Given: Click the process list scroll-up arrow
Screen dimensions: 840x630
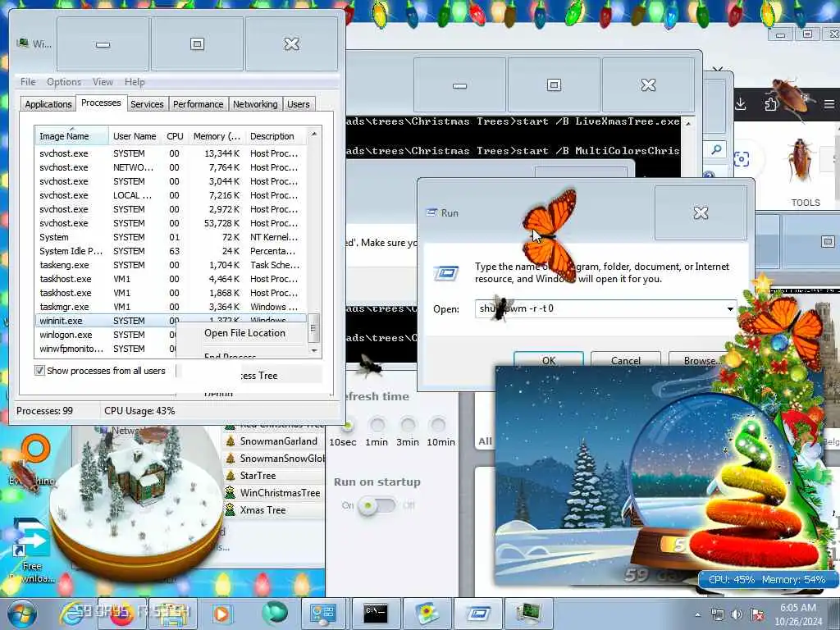Looking at the screenshot, I should click(314, 134).
